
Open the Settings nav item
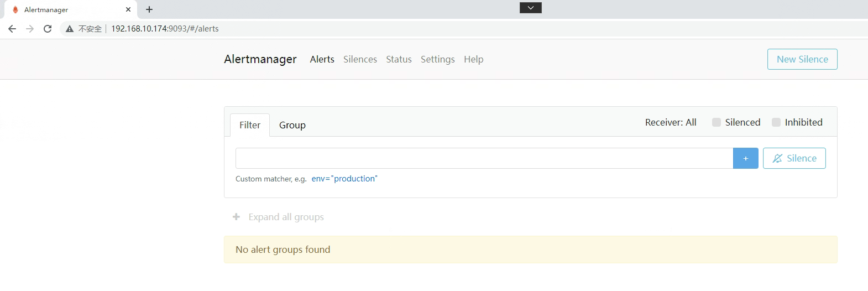click(x=438, y=59)
